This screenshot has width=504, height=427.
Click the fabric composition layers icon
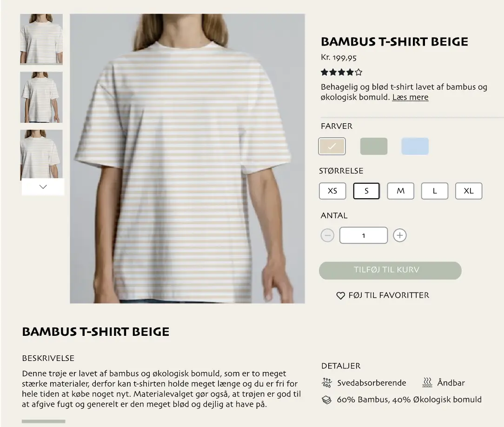pyautogui.click(x=325, y=399)
